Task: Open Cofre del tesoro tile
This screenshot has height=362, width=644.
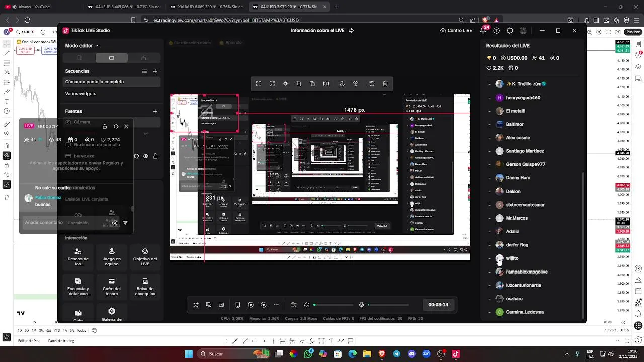Action: tap(112, 287)
